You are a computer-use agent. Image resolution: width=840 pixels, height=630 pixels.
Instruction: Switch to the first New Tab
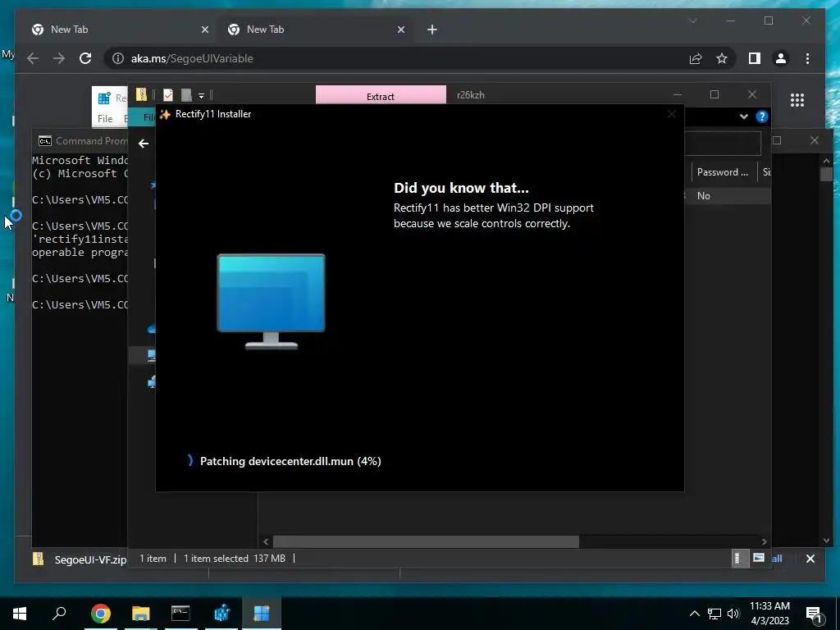pos(118,30)
